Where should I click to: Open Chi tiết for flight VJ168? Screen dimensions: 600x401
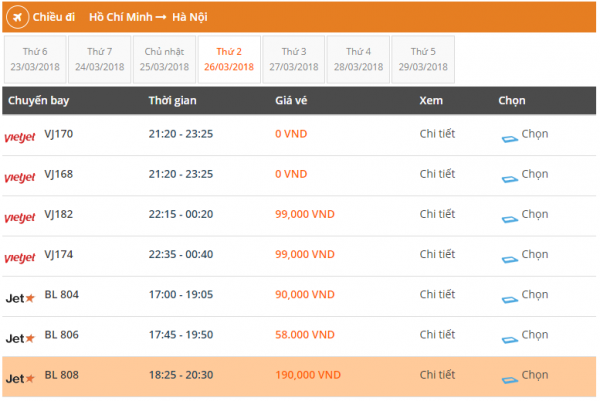pyautogui.click(x=437, y=174)
